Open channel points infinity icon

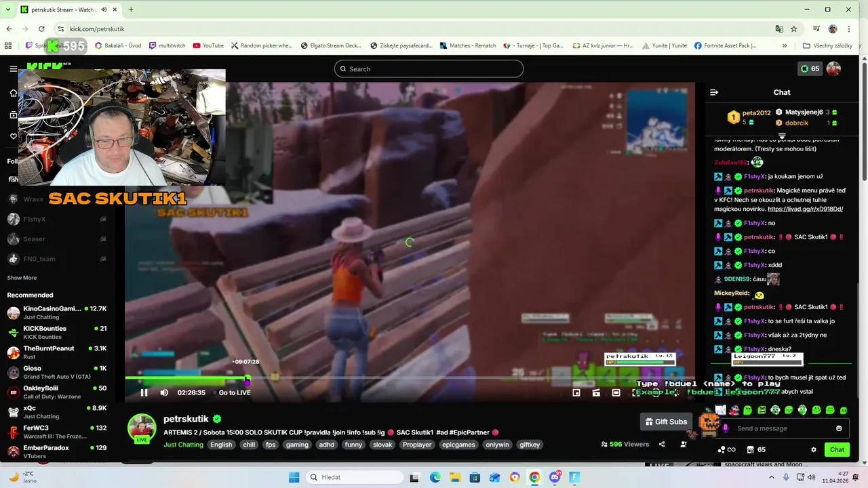tap(726, 449)
